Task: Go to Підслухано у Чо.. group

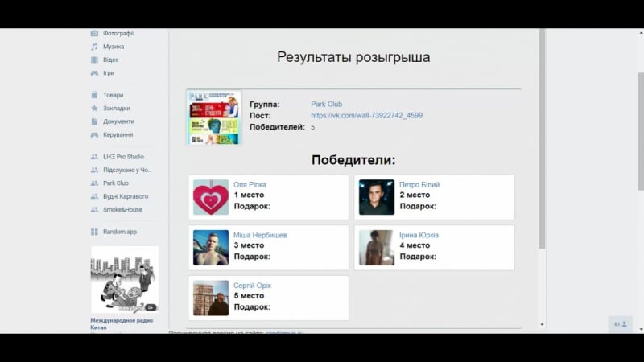Action: (x=127, y=170)
